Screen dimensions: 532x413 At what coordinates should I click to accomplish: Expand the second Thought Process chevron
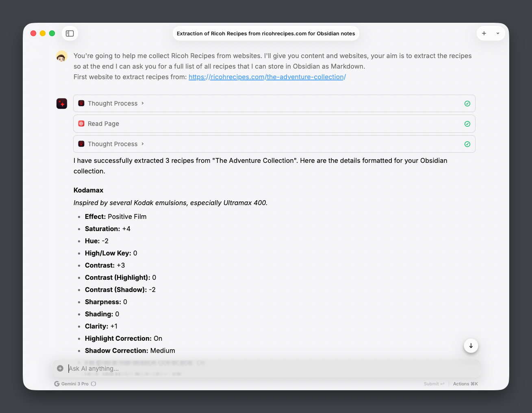tap(143, 144)
